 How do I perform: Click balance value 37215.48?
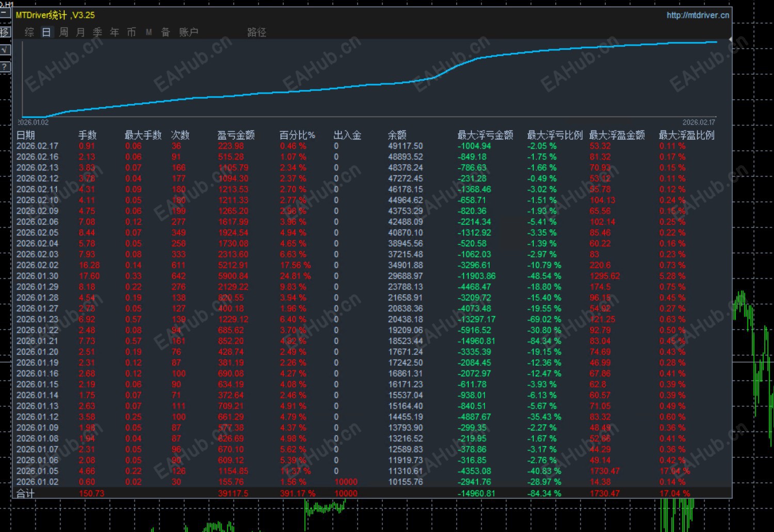click(405, 254)
